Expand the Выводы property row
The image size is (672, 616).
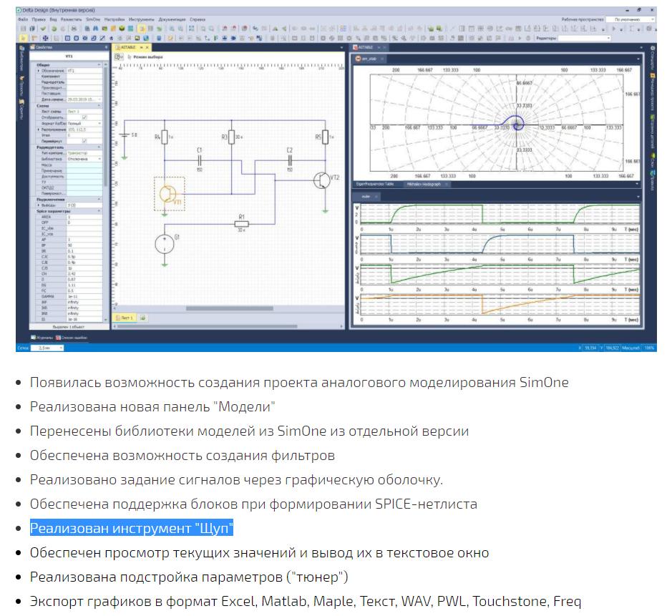(39, 205)
